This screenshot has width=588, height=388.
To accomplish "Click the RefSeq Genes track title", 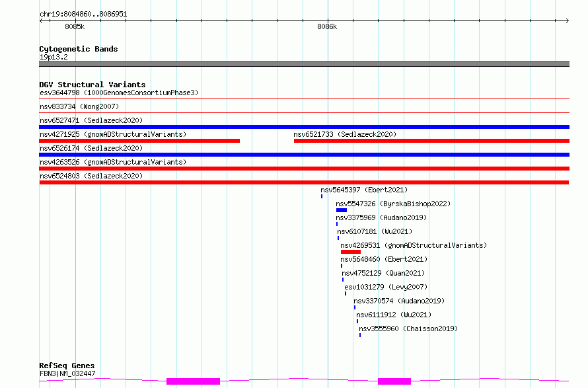I will tap(67, 366).
